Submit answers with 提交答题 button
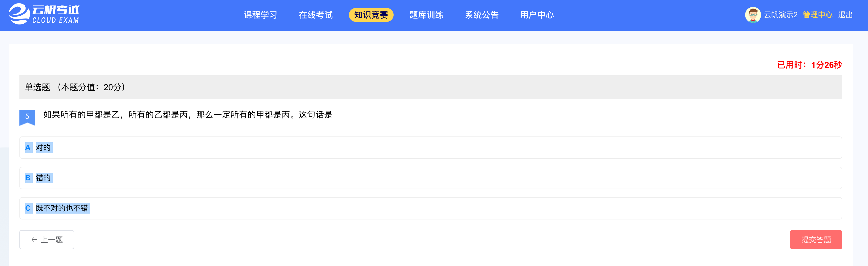The image size is (868, 266). 816,240
